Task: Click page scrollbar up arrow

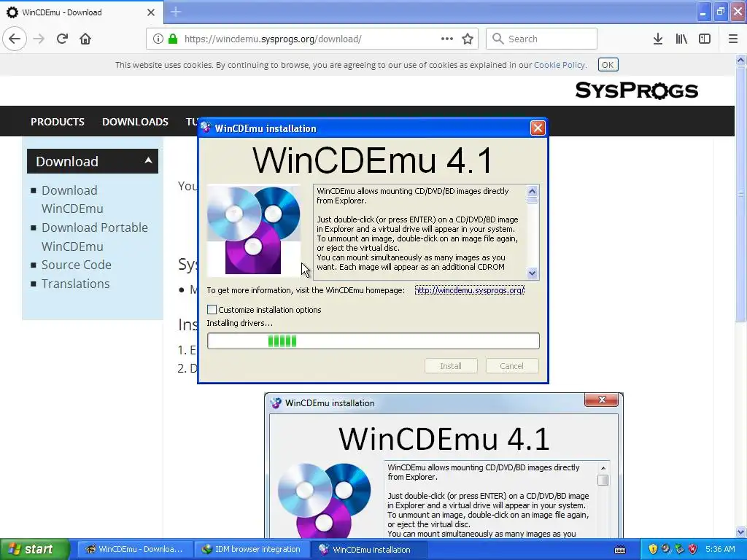Action: [x=740, y=60]
